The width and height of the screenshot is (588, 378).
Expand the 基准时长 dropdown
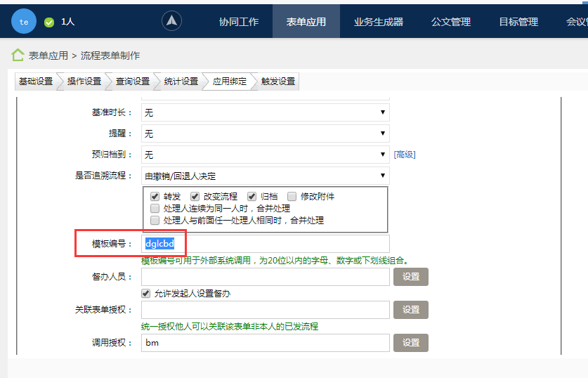[x=265, y=112]
